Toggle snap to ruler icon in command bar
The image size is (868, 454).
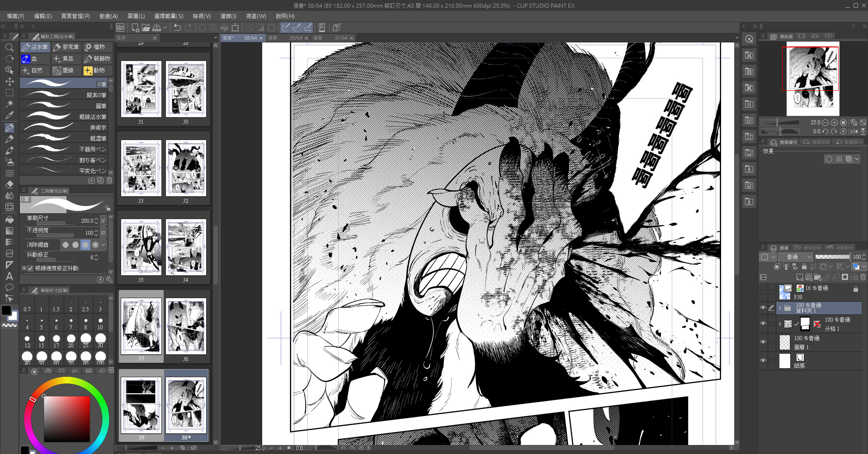286,28
